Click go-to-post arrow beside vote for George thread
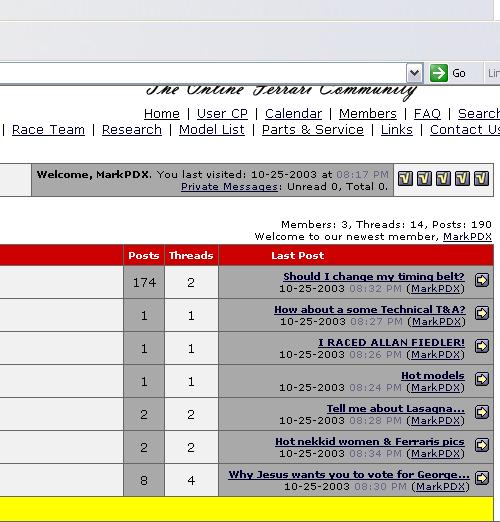500x522 pixels. (482, 478)
